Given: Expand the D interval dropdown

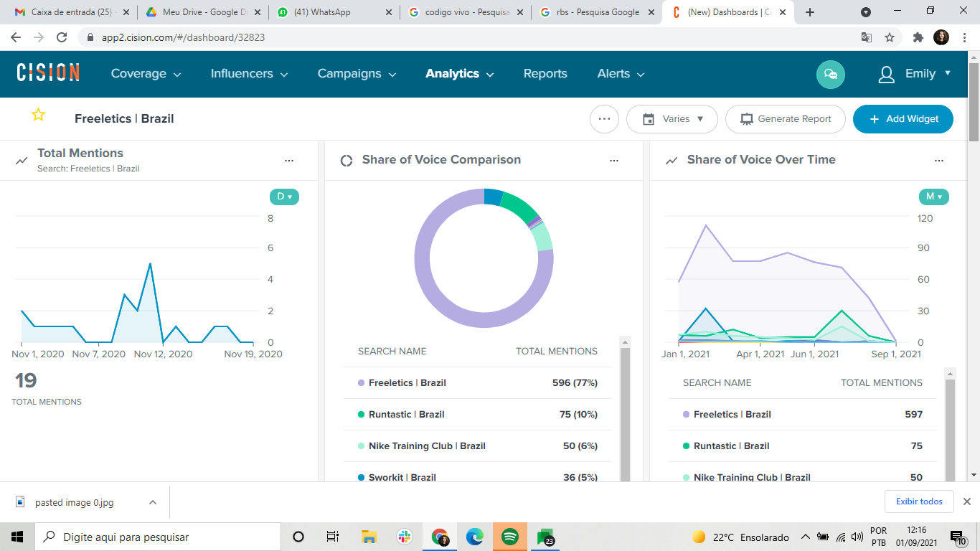Looking at the screenshot, I should [x=284, y=197].
